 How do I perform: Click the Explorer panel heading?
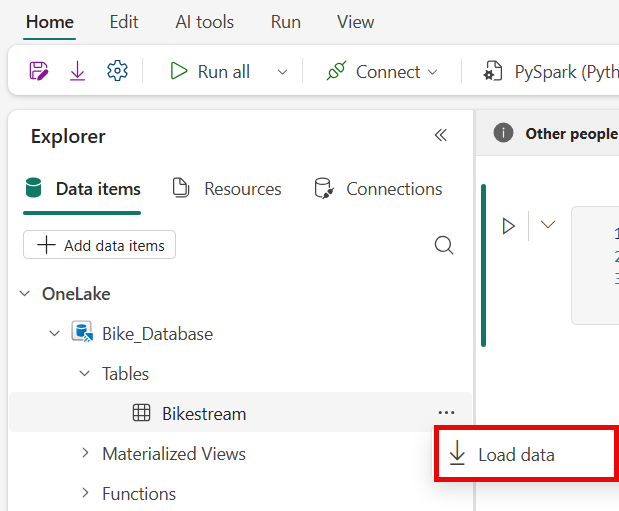(x=68, y=137)
